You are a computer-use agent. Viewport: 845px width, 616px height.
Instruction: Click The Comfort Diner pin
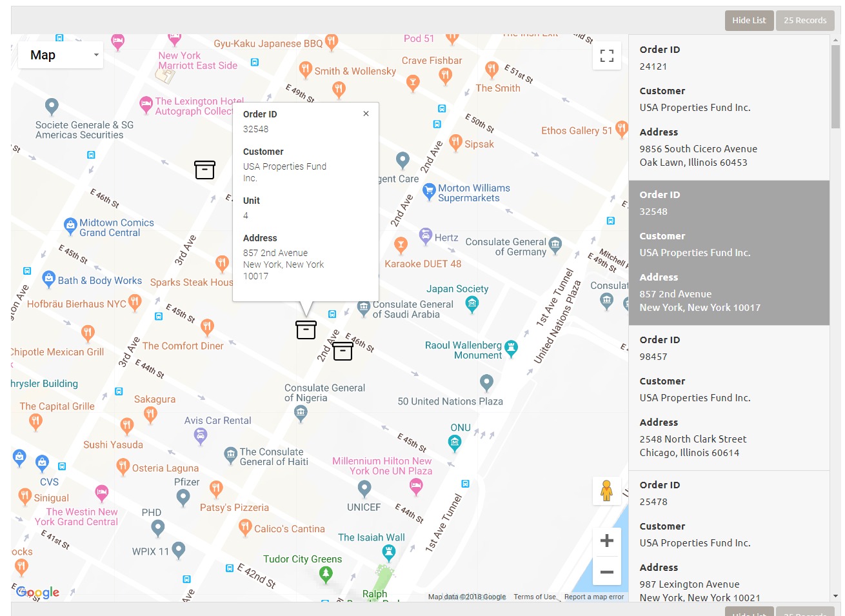click(x=207, y=328)
